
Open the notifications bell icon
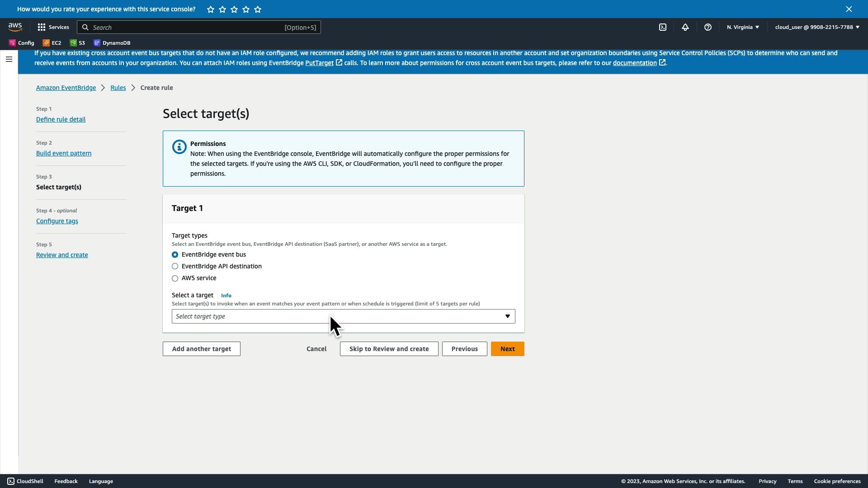pos(685,27)
